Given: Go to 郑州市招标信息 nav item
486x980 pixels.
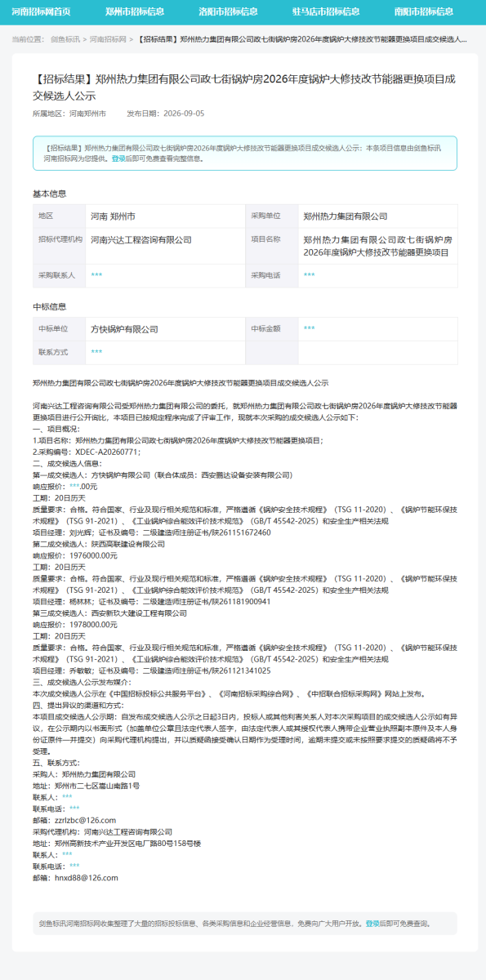Looking at the screenshot, I should [x=135, y=11].
